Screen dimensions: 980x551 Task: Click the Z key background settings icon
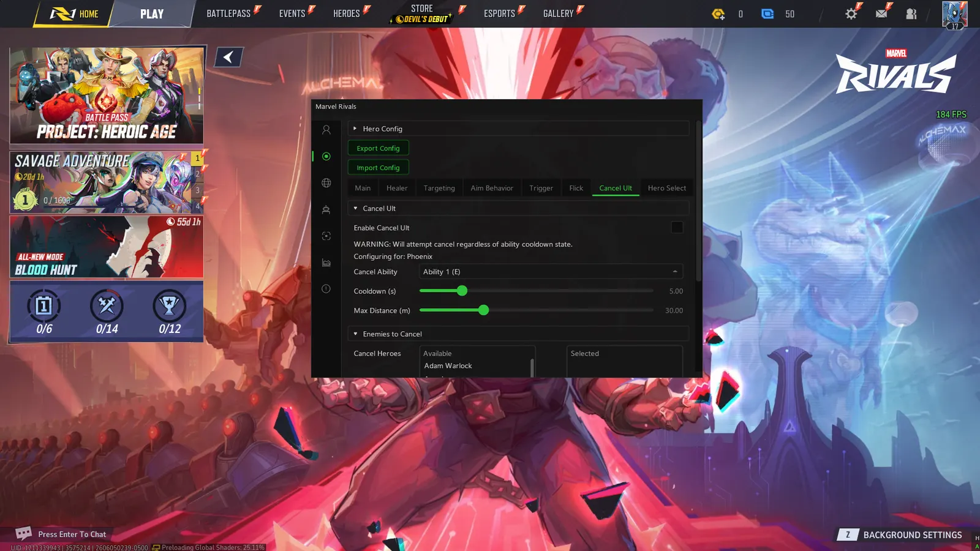pos(848,535)
